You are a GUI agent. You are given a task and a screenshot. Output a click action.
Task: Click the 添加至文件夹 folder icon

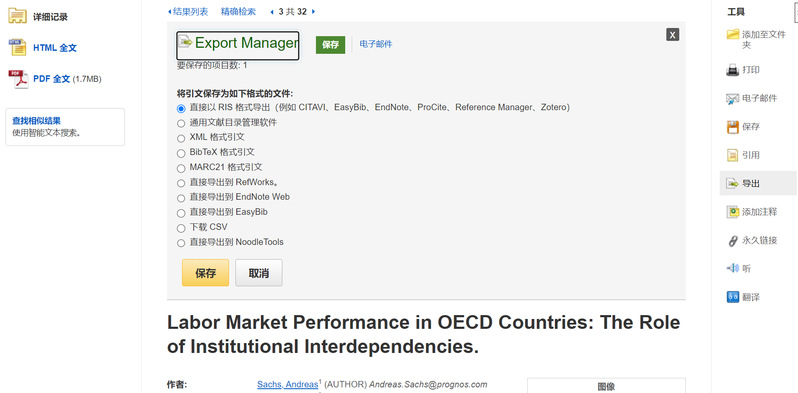(x=732, y=34)
